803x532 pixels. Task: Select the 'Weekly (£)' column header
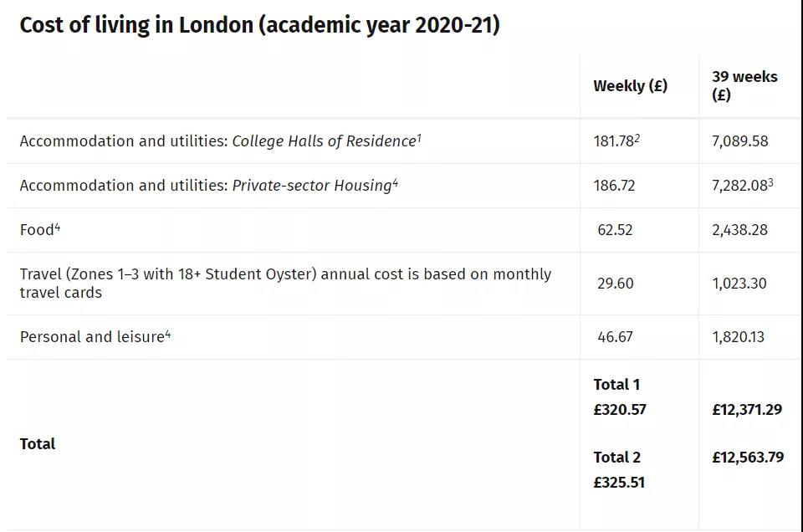point(630,86)
